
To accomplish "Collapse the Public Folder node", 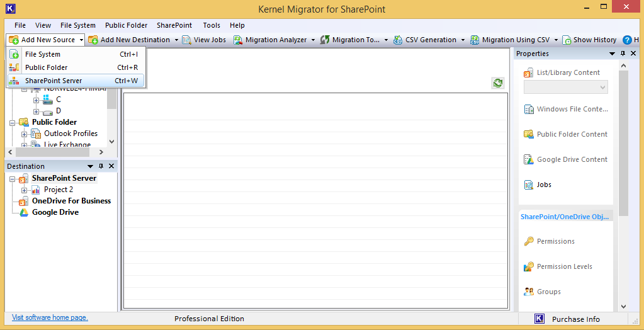I will click(12, 122).
